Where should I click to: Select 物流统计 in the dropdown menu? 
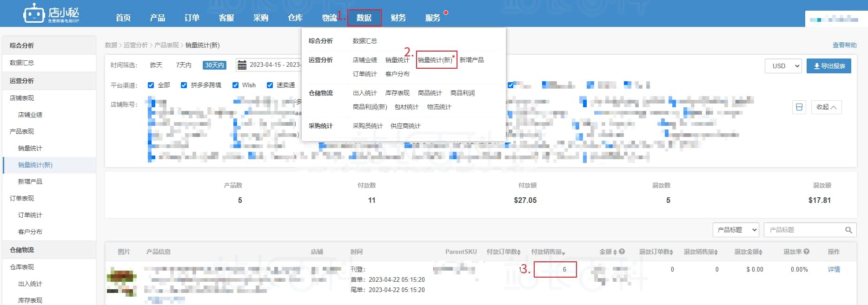439,107
